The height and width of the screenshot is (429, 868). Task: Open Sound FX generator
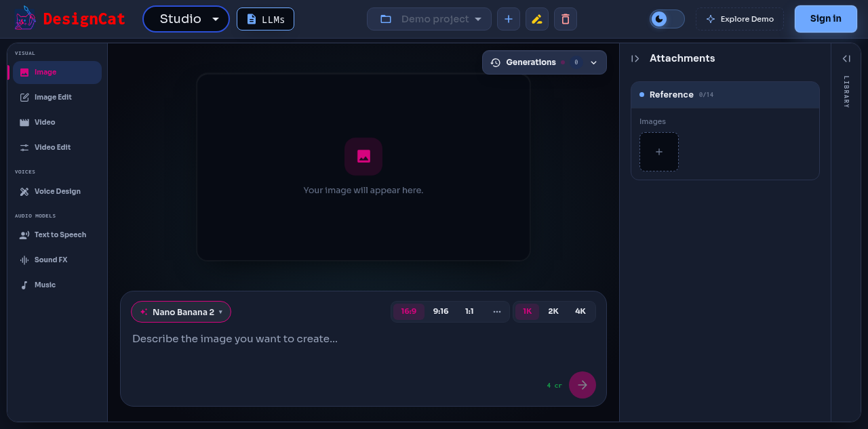tap(57, 260)
